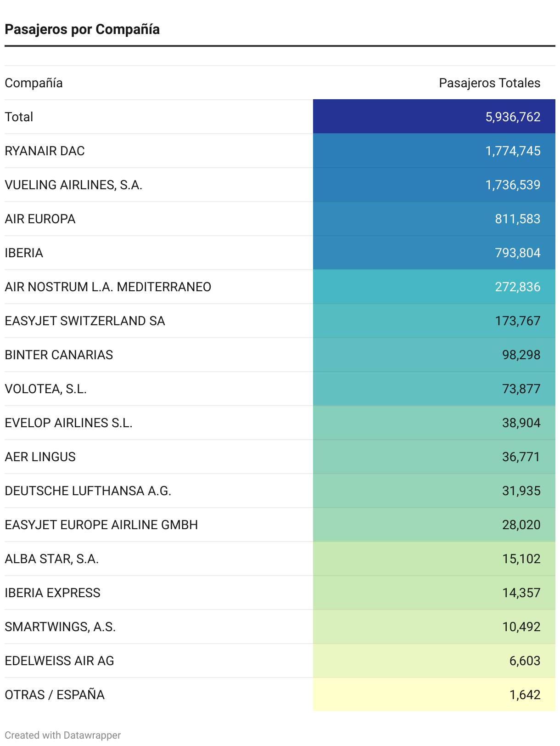Click the RYANAIR DAC row label
560x746 pixels.
(45, 151)
